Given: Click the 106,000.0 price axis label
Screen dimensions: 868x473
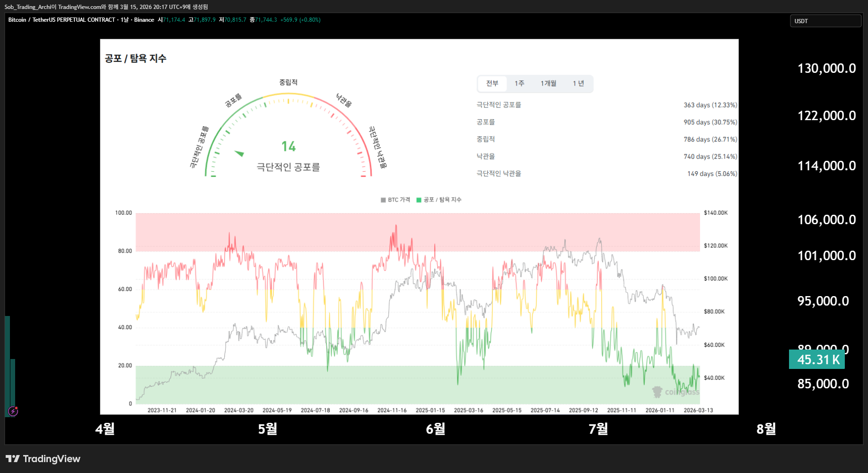Looking at the screenshot, I should point(827,220).
